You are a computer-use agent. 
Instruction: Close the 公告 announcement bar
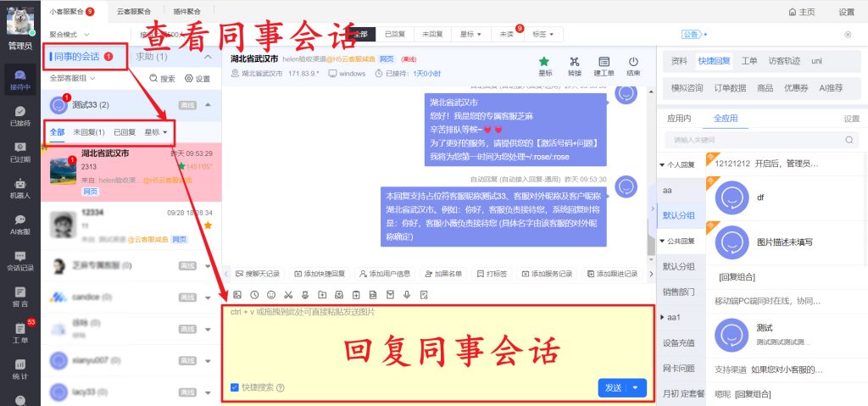pos(848,35)
